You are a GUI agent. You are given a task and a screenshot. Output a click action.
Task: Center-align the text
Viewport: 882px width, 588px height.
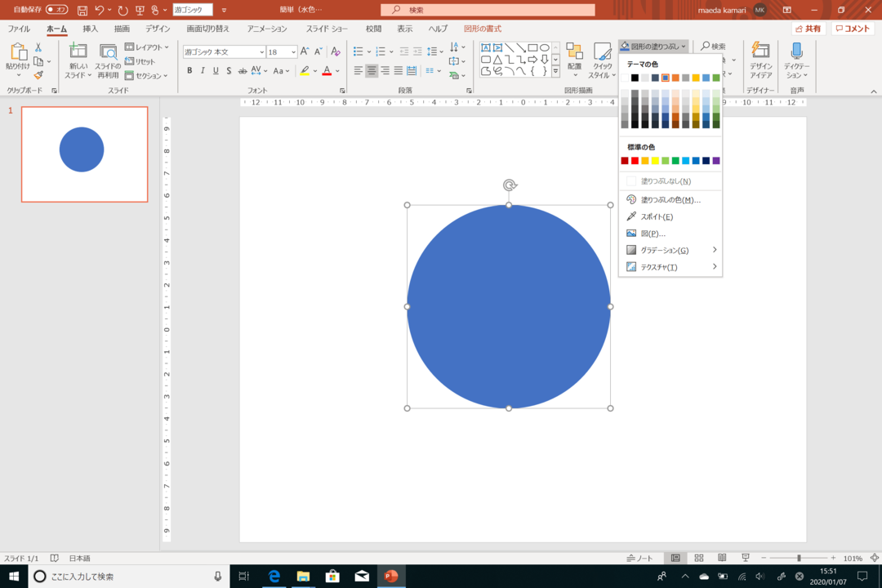coord(372,71)
